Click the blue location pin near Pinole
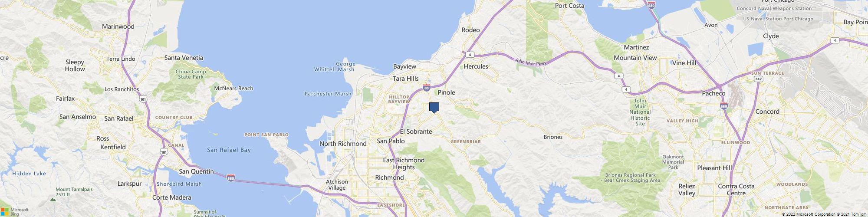The image size is (868, 217). pyautogui.click(x=434, y=108)
